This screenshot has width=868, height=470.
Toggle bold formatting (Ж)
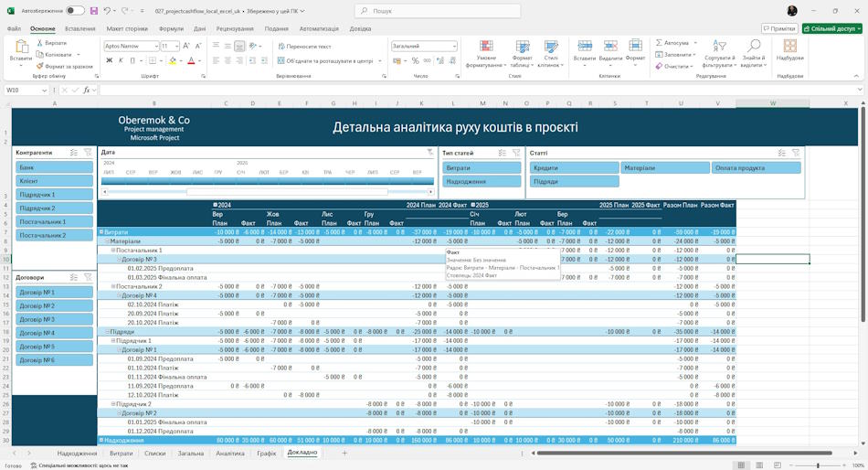coord(109,60)
